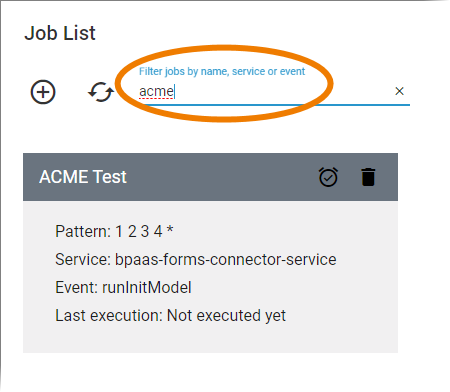Delete the ACME Test job
Viewport: 450px width, 392px height.
tap(368, 177)
